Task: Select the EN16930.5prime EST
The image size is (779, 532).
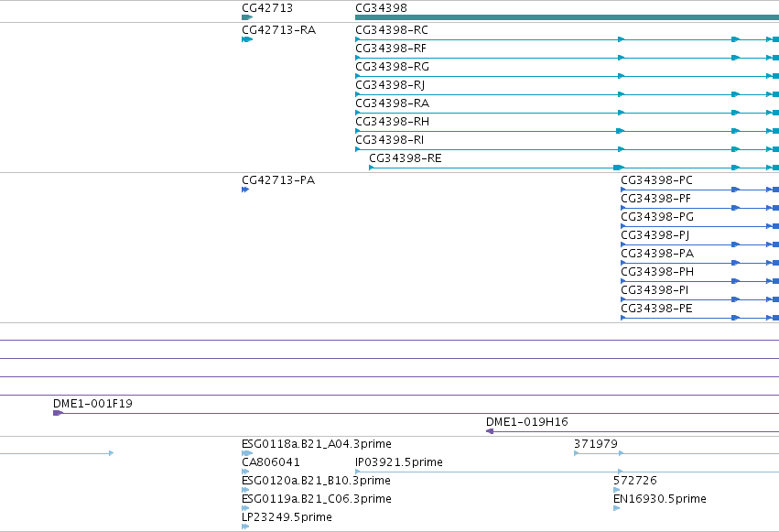Action: tap(660, 499)
